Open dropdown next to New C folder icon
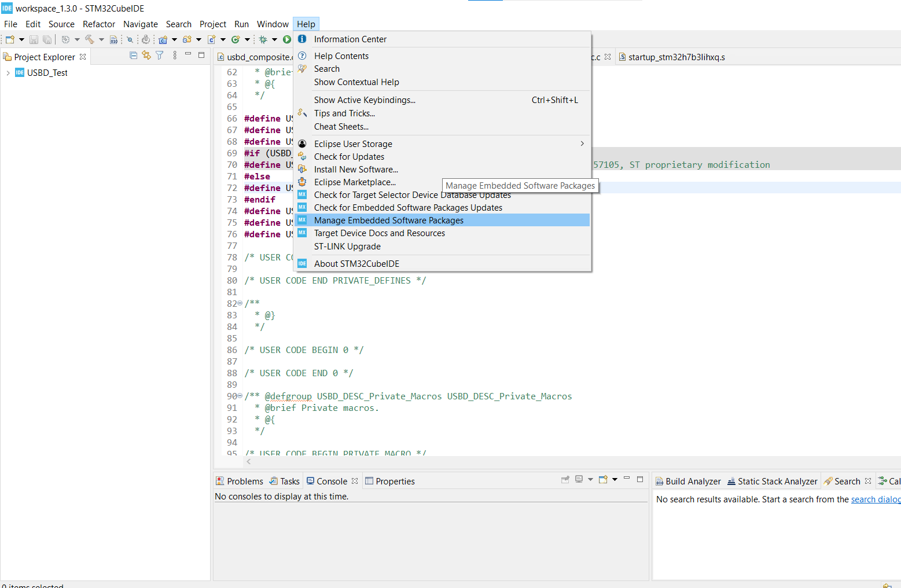 point(198,39)
